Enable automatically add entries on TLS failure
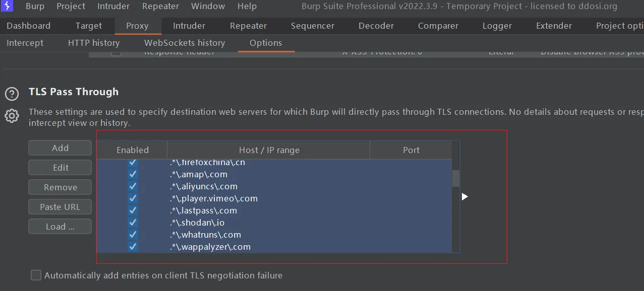The image size is (644, 291). click(x=36, y=275)
